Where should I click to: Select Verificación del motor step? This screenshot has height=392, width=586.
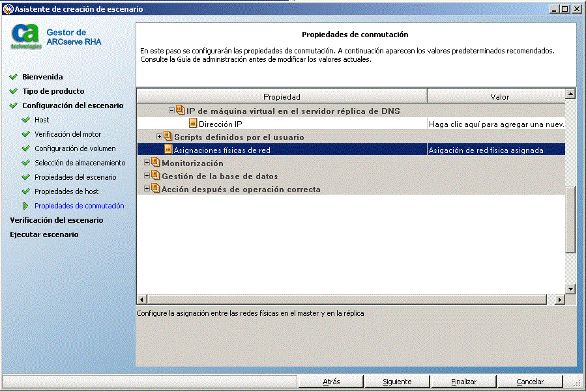(x=67, y=134)
